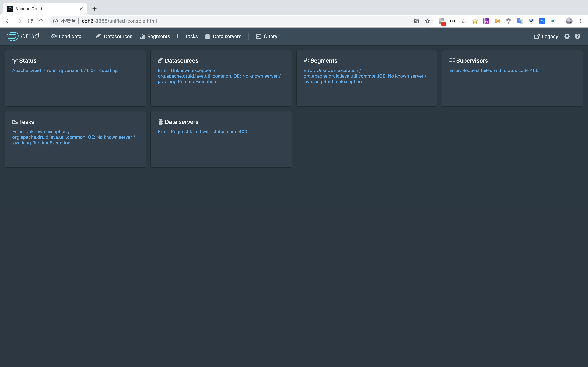The height and width of the screenshot is (367, 588).
Task: Open a new browser tab
Action: pyautogui.click(x=94, y=9)
